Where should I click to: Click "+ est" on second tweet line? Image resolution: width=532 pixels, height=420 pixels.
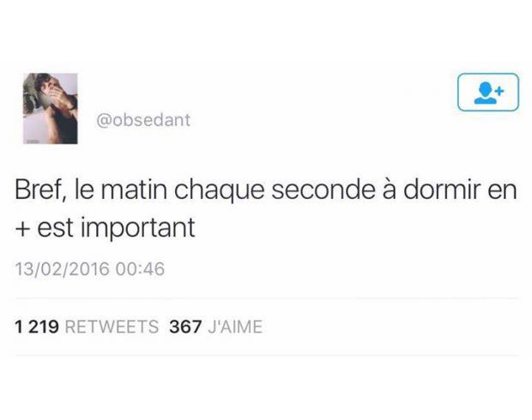pos(44,228)
